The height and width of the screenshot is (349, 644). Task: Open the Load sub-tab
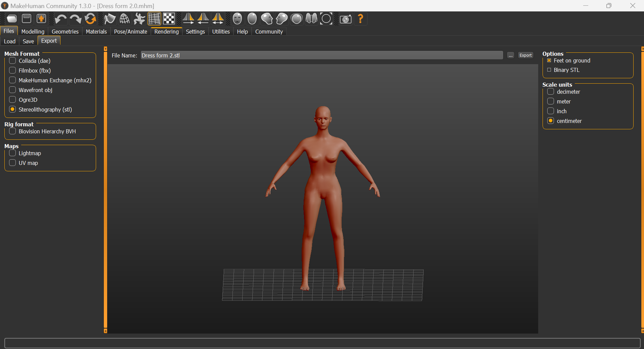(x=10, y=41)
